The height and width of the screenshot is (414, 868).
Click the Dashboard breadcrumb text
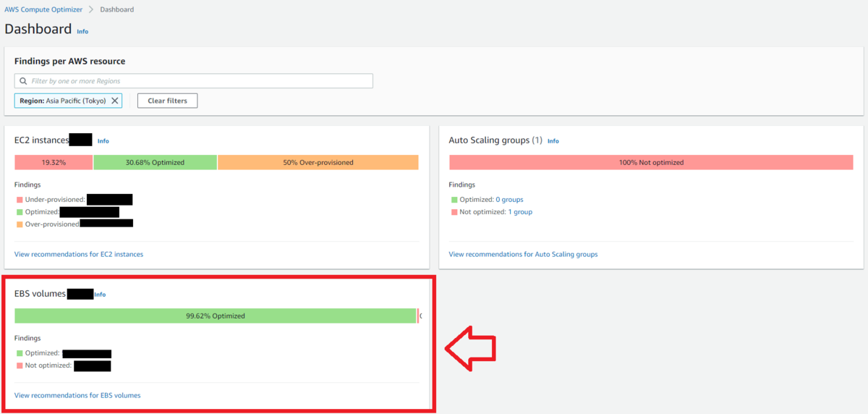[x=116, y=9]
